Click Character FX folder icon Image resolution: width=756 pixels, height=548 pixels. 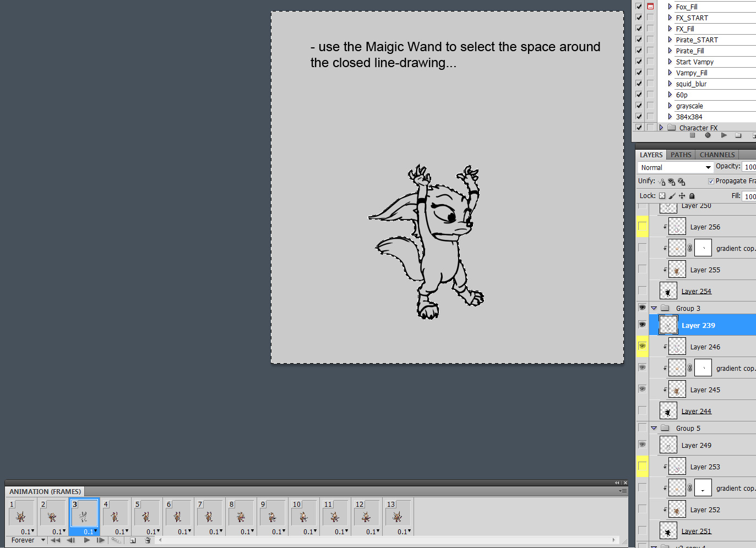click(671, 128)
